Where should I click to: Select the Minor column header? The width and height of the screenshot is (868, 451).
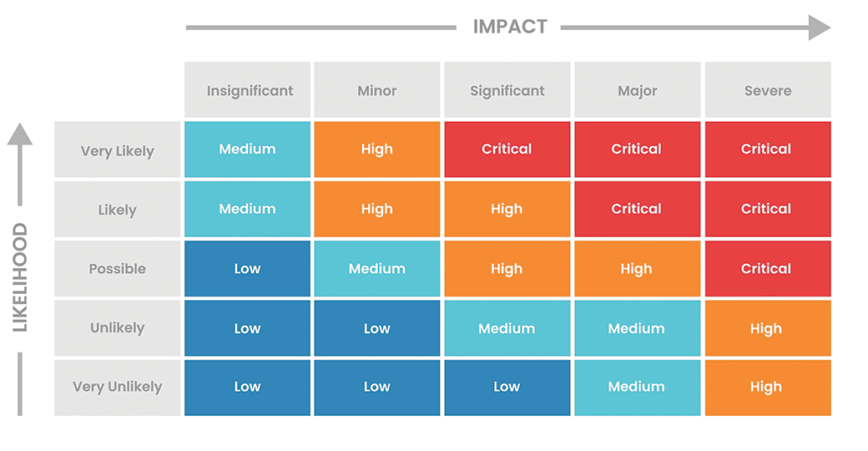(x=377, y=90)
